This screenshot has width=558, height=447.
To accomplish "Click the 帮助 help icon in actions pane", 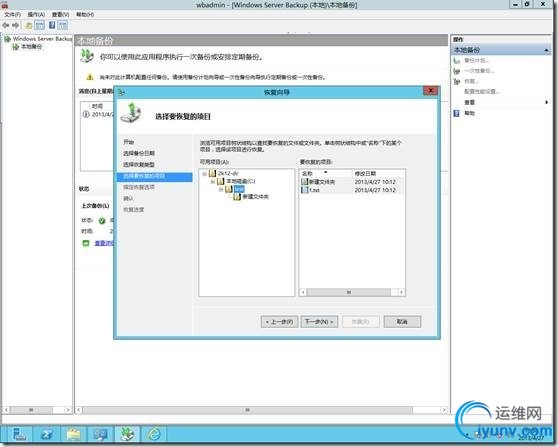I will (456, 113).
